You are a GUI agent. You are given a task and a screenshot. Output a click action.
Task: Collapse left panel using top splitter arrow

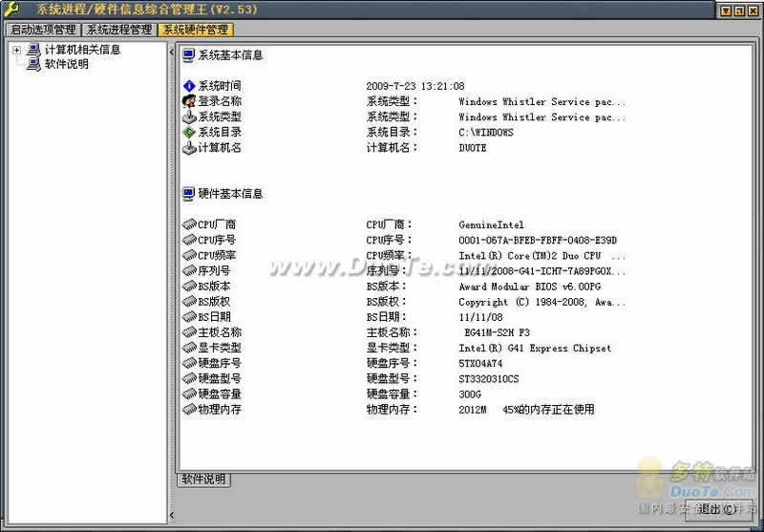(x=172, y=52)
